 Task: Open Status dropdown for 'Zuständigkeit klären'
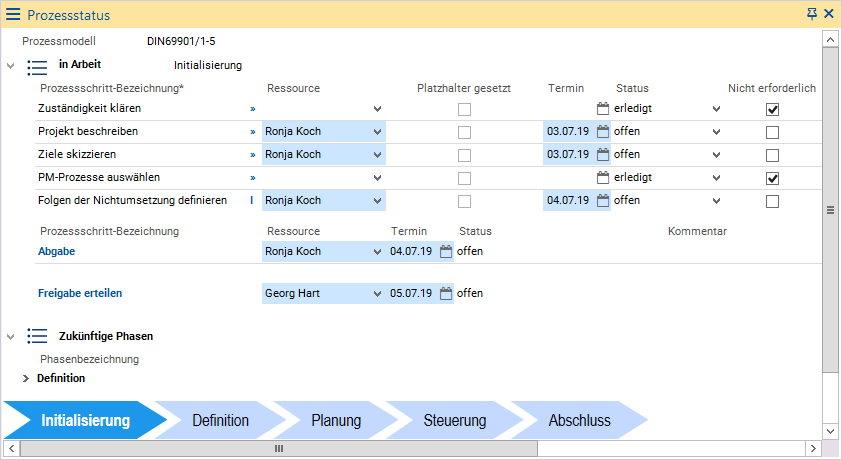pos(716,109)
